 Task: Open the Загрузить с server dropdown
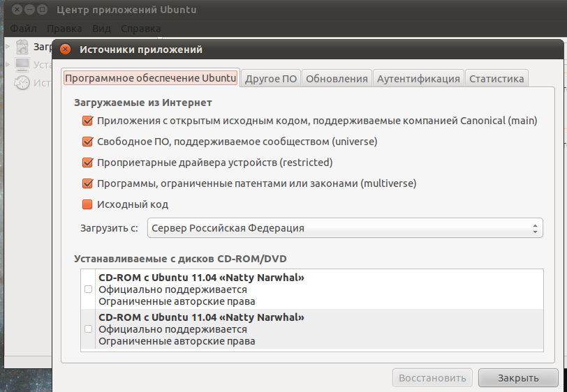(345, 228)
